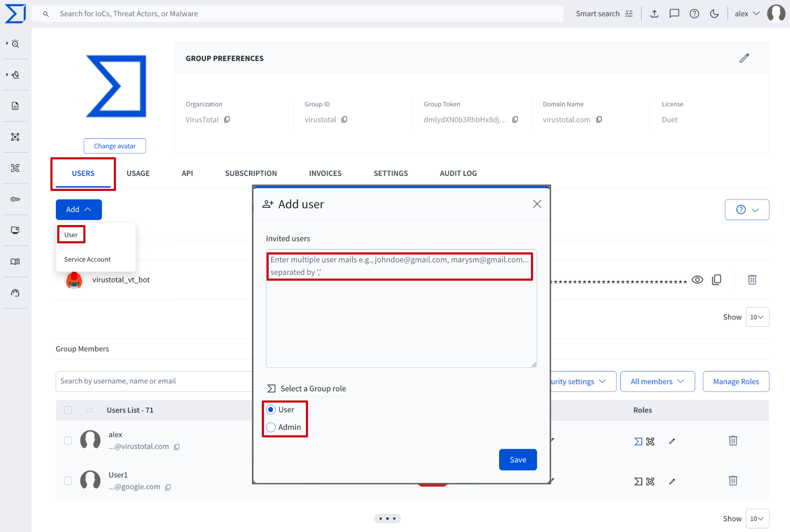Copy the Domain Name value
The width and height of the screenshot is (790, 532).
pos(599,119)
